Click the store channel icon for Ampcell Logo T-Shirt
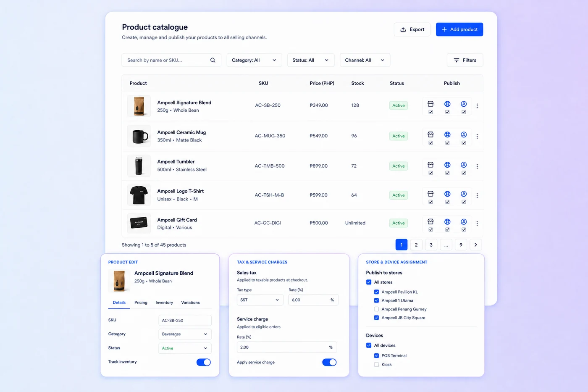The width and height of the screenshot is (588, 392). tap(430, 194)
